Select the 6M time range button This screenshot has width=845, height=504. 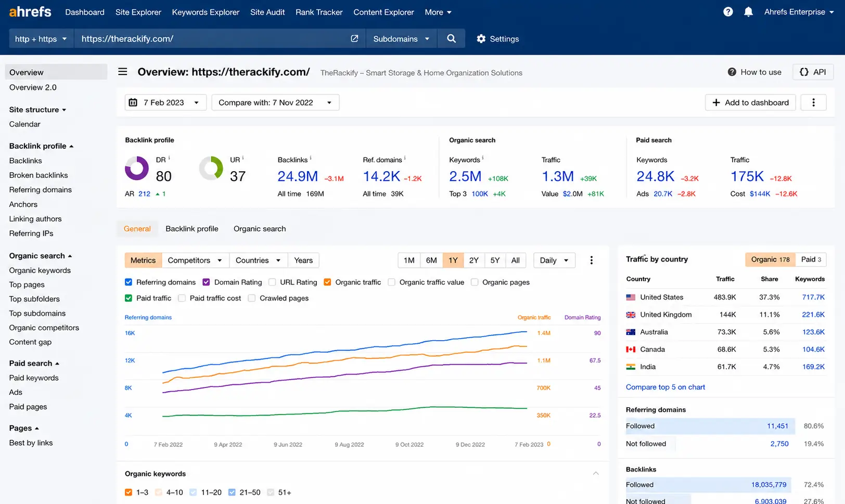click(x=431, y=260)
